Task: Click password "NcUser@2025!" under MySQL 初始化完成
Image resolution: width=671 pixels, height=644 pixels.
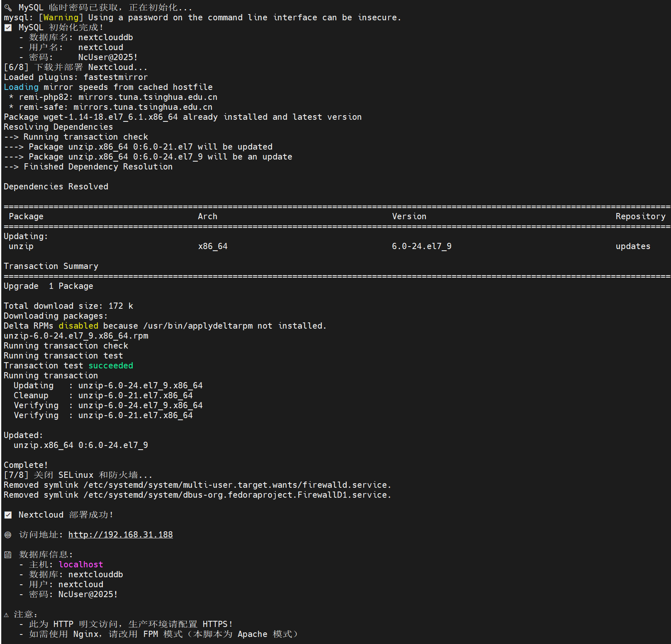Action: click(x=108, y=57)
